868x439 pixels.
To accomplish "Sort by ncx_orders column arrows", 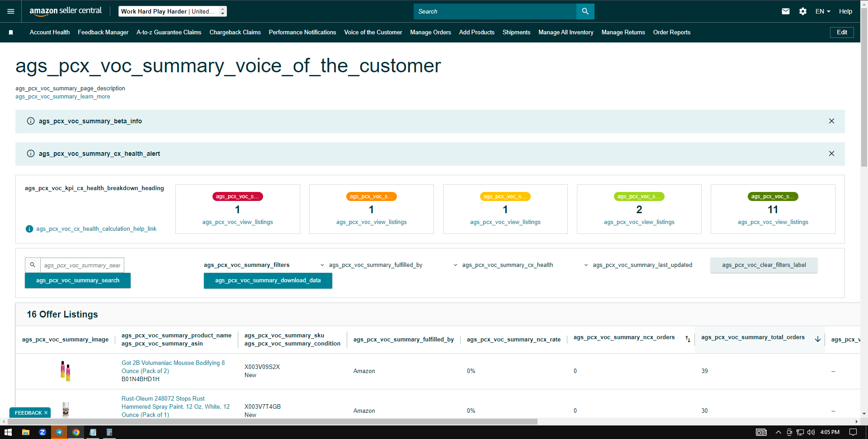I will point(688,339).
